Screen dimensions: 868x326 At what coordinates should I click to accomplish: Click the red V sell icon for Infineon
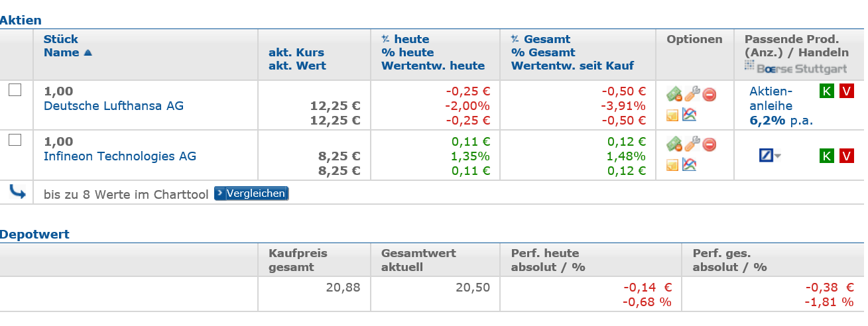click(846, 156)
